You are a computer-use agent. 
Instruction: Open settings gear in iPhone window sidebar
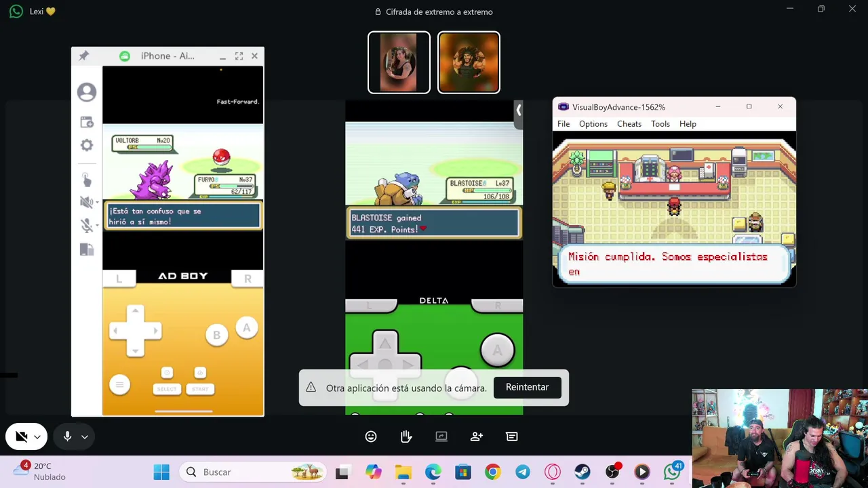(x=87, y=145)
